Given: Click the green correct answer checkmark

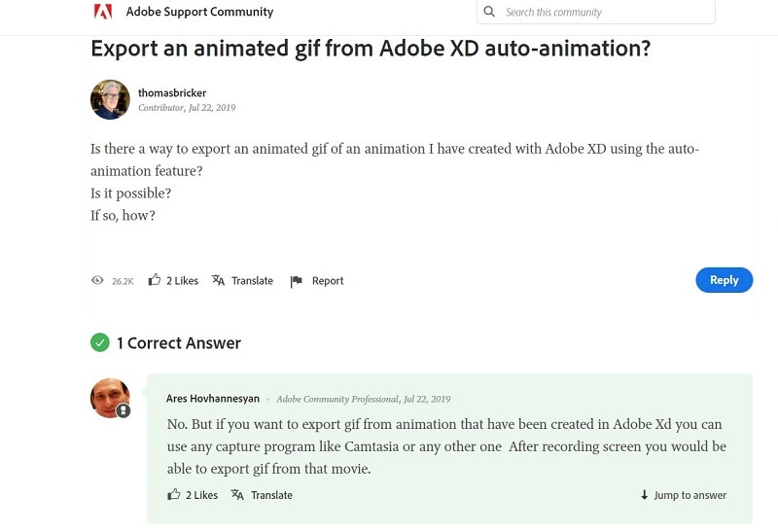Looking at the screenshot, I should (x=100, y=342).
